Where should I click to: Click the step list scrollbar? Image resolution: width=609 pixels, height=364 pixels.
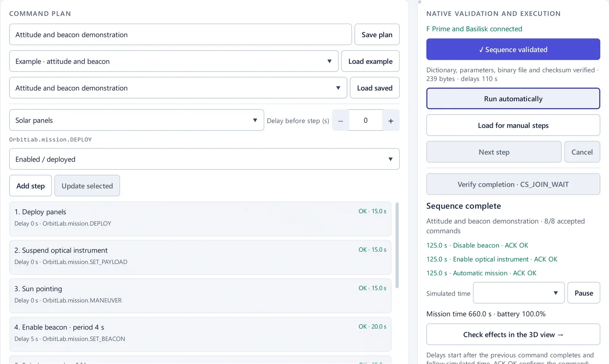tap(397, 245)
